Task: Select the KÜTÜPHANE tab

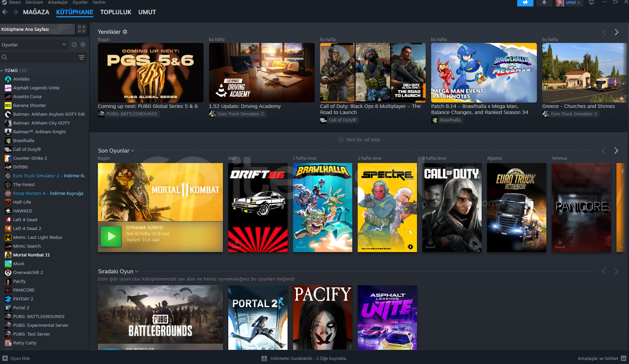Action: [x=75, y=12]
